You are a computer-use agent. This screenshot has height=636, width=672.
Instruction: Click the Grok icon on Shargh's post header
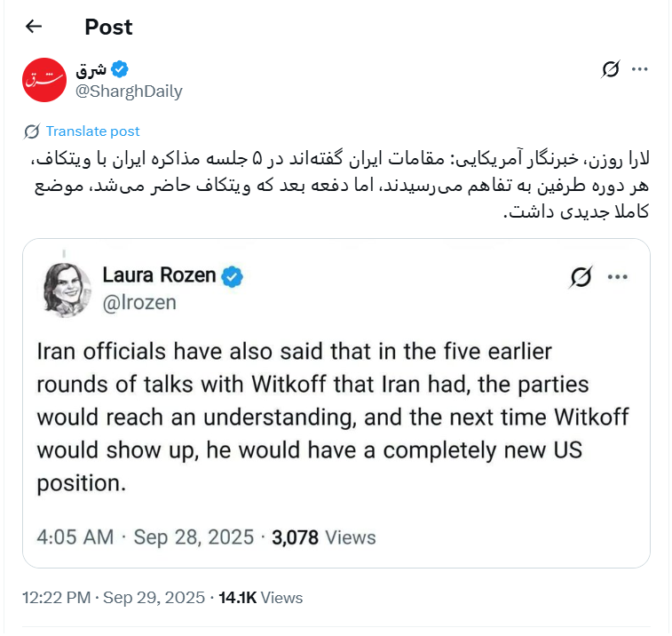(610, 69)
